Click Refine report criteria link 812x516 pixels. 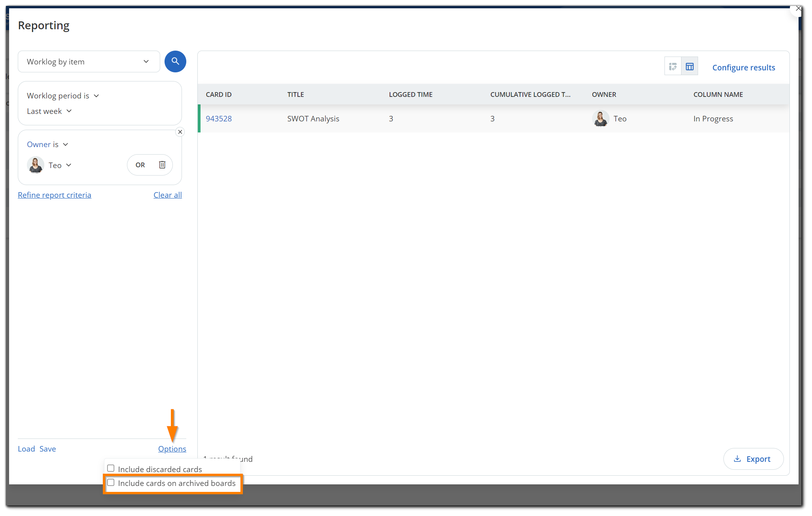(x=55, y=195)
